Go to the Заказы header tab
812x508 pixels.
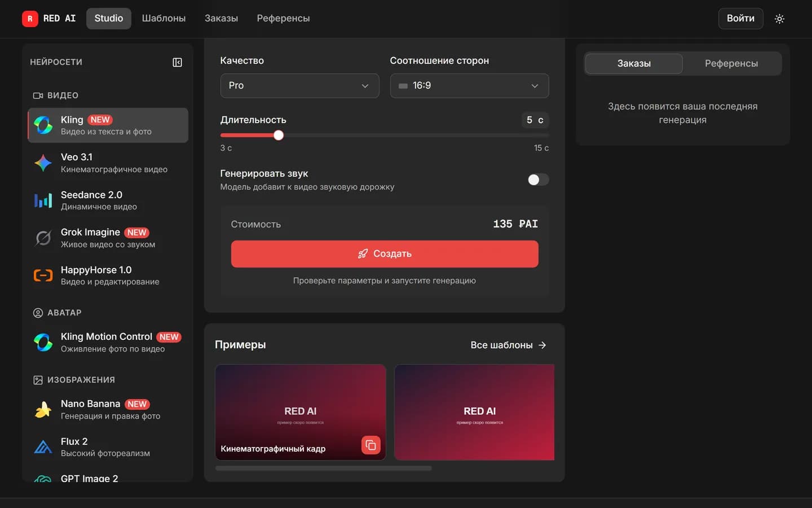pyautogui.click(x=221, y=19)
